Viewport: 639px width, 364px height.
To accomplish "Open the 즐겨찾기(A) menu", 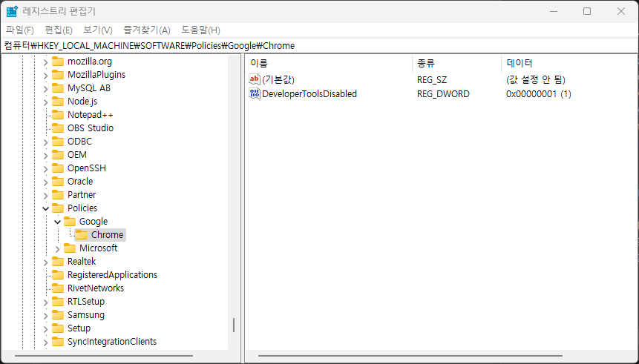I will 146,30.
